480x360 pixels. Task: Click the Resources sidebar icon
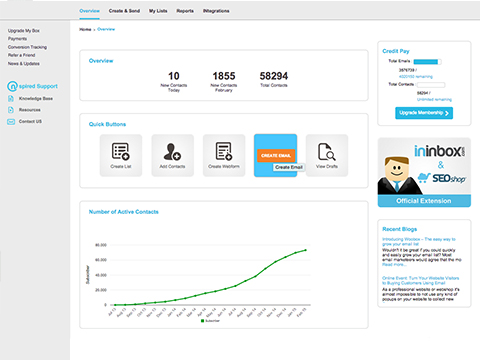[11, 110]
